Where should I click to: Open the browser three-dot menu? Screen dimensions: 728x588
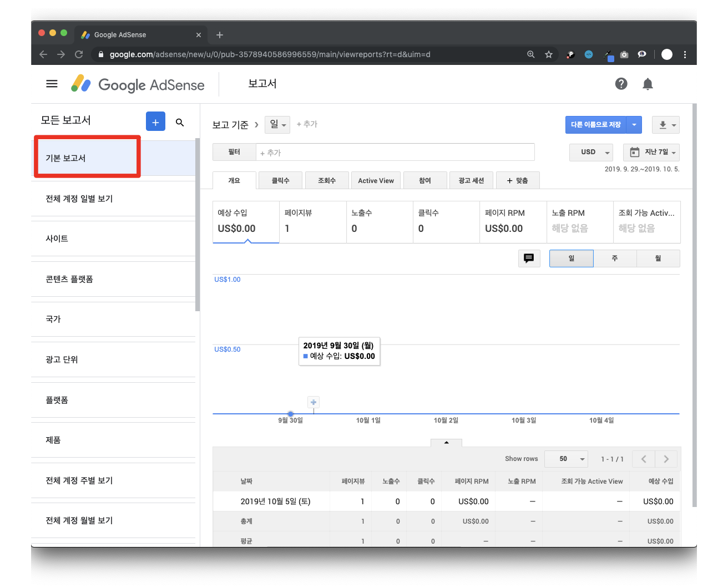pos(685,54)
